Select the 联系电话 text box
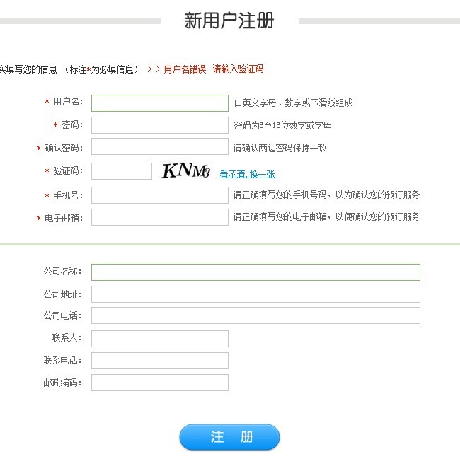The height and width of the screenshot is (476, 460). (x=159, y=361)
